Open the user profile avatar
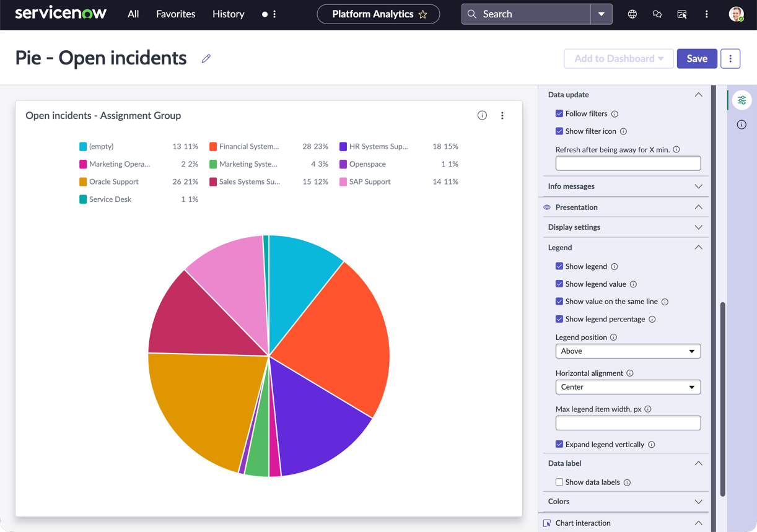Screen dimensions: 757x532 click(x=736, y=14)
